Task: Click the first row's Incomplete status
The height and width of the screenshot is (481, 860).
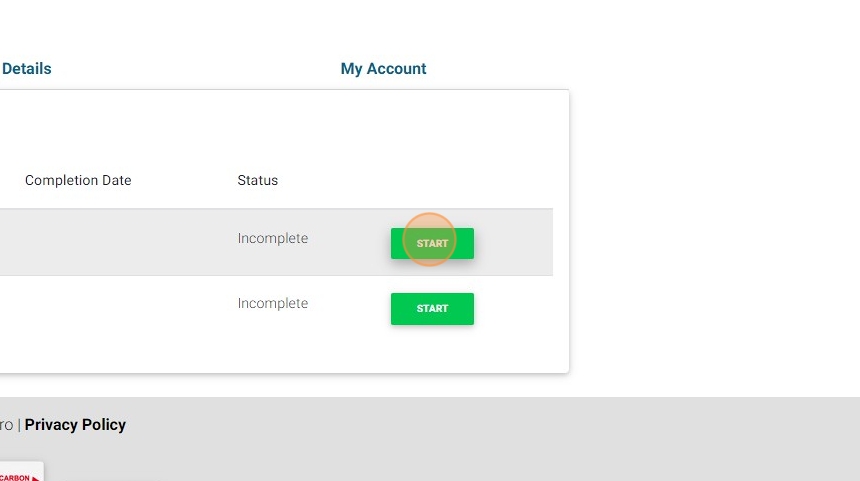Action: (272, 239)
